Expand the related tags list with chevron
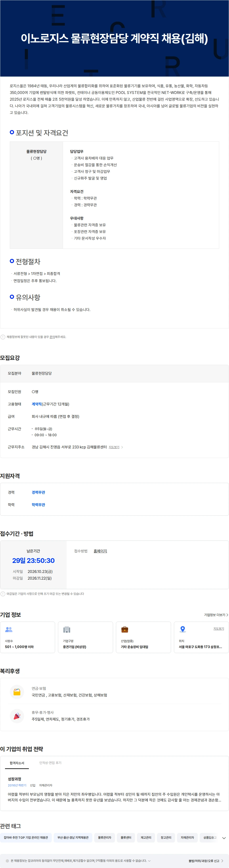 tap(224, 838)
